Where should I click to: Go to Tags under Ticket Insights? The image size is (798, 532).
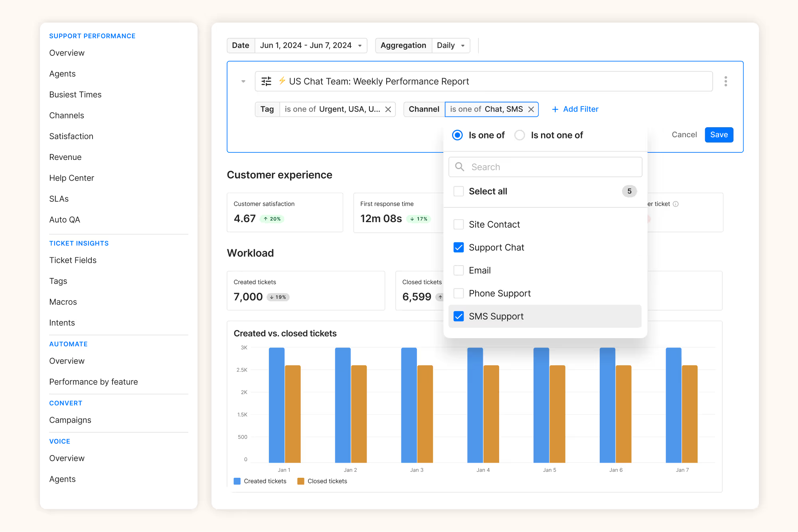click(x=58, y=281)
